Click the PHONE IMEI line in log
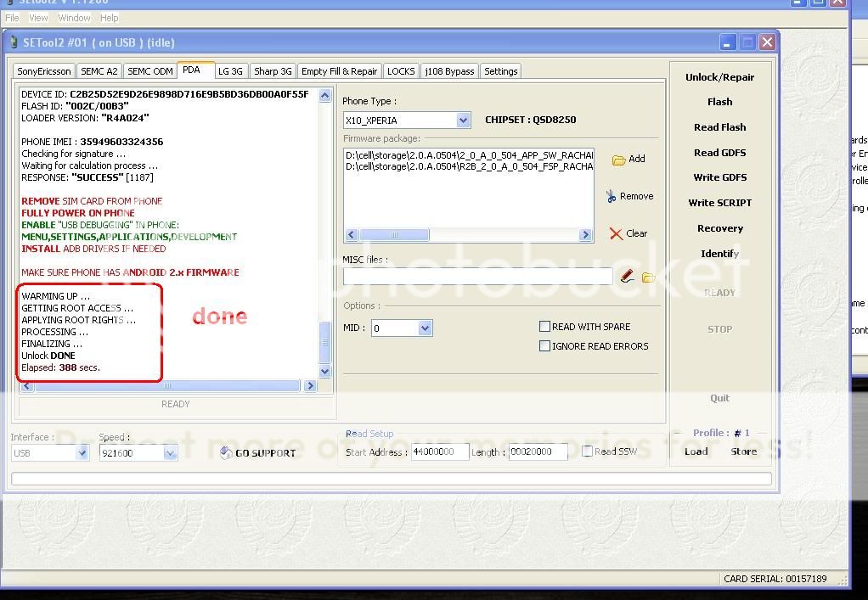 (x=93, y=142)
